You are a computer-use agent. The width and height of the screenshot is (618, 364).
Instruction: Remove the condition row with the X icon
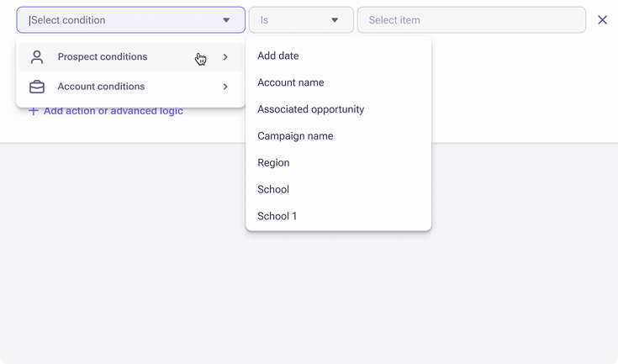tap(602, 20)
